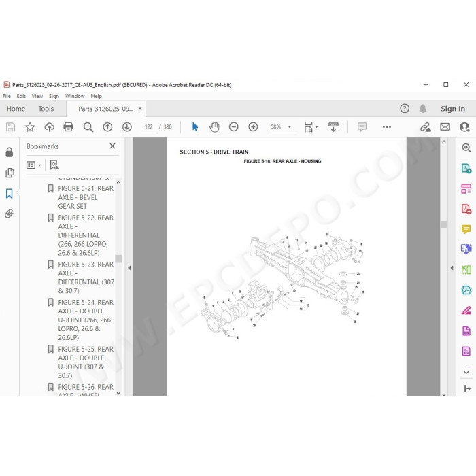Share a link to the file
Screen dimensions: 476x476
[x=425, y=127]
